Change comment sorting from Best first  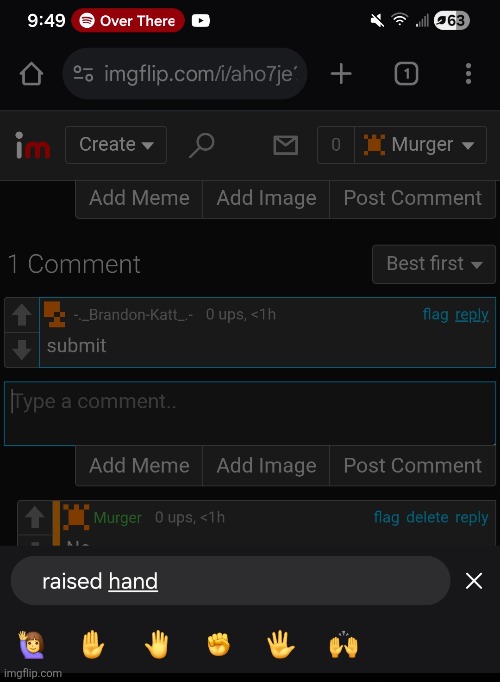tap(434, 264)
